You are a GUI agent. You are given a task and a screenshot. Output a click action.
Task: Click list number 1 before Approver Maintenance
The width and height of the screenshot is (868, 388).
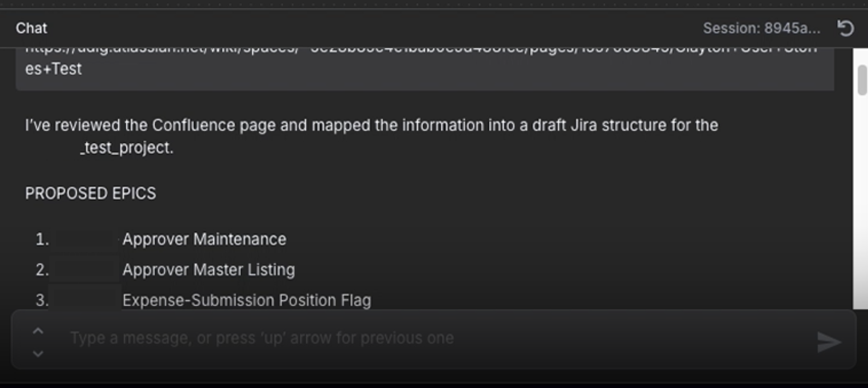point(42,239)
